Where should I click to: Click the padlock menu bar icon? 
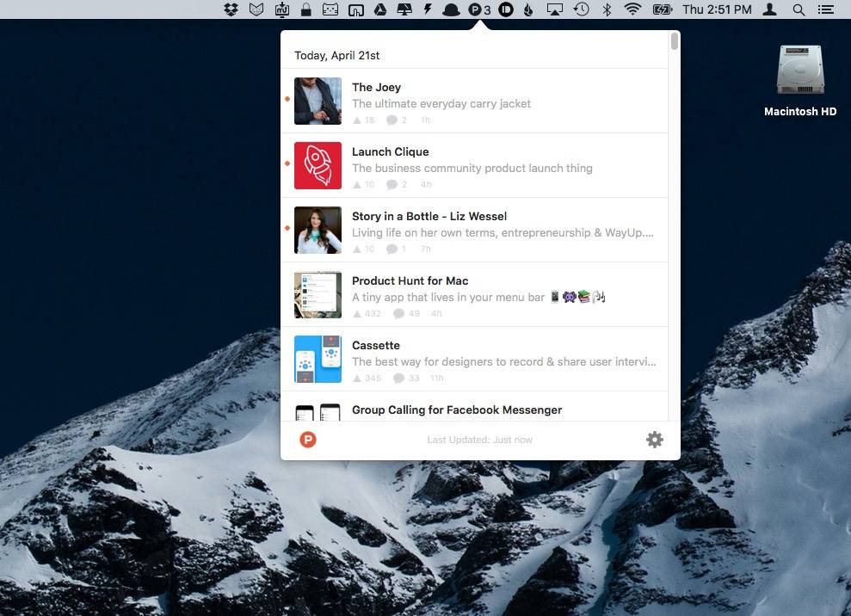click(x=306, y=9)
